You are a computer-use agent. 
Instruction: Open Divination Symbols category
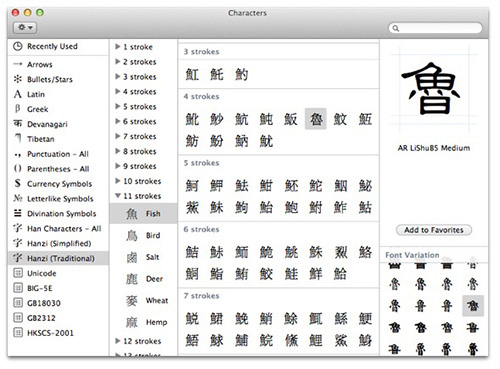[58, 213]
